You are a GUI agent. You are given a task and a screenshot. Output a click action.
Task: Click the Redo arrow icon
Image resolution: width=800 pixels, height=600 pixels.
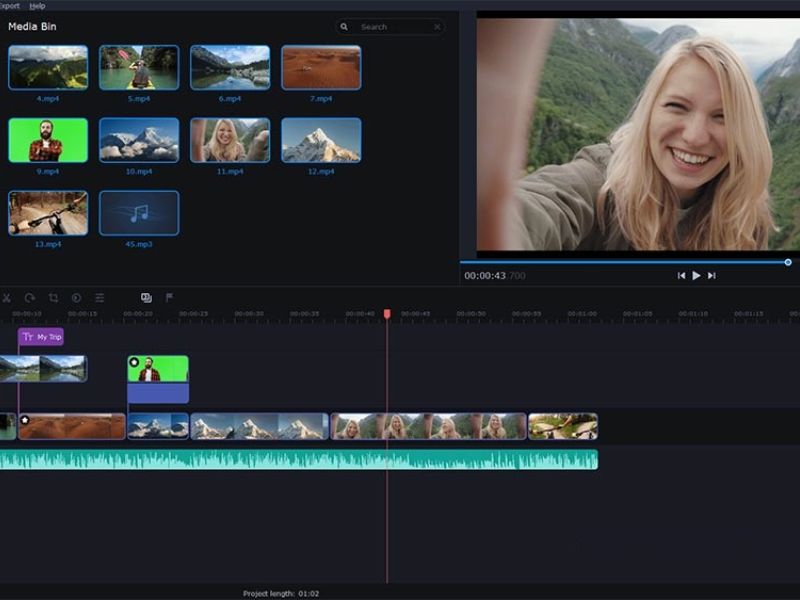click(x=29, y=298)
